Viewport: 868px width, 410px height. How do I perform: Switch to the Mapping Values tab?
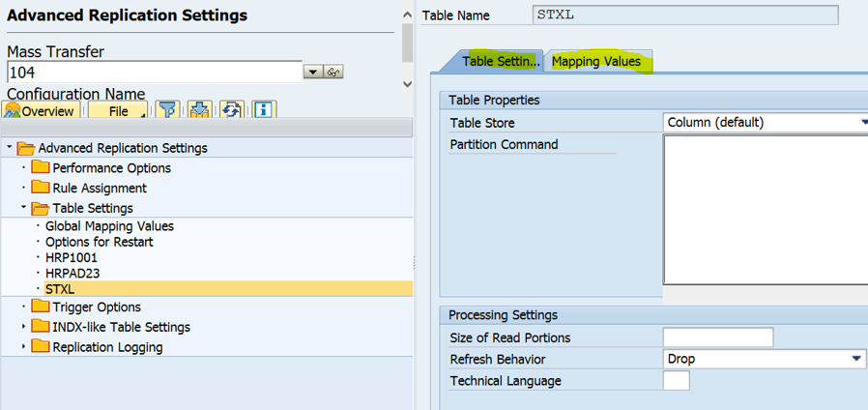[x=596, y=62]
